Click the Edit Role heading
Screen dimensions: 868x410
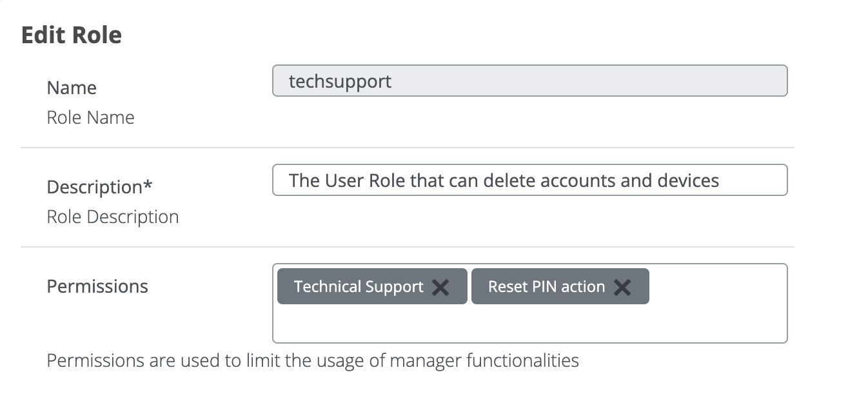pyautogui.click(x=72, y=35)
